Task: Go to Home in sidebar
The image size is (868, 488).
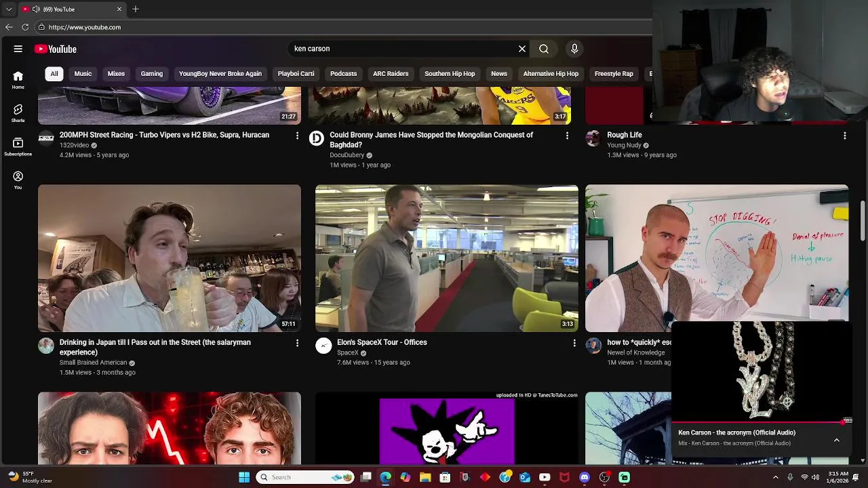Action: click(18, 80)
